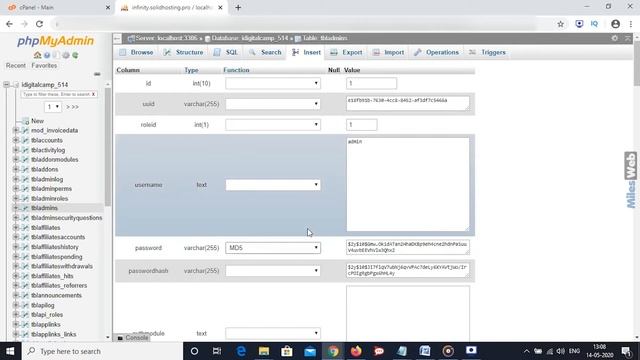This screenshot has width=640, height=360.
Task: Open Favorites tables link
Action: (44, 66)
